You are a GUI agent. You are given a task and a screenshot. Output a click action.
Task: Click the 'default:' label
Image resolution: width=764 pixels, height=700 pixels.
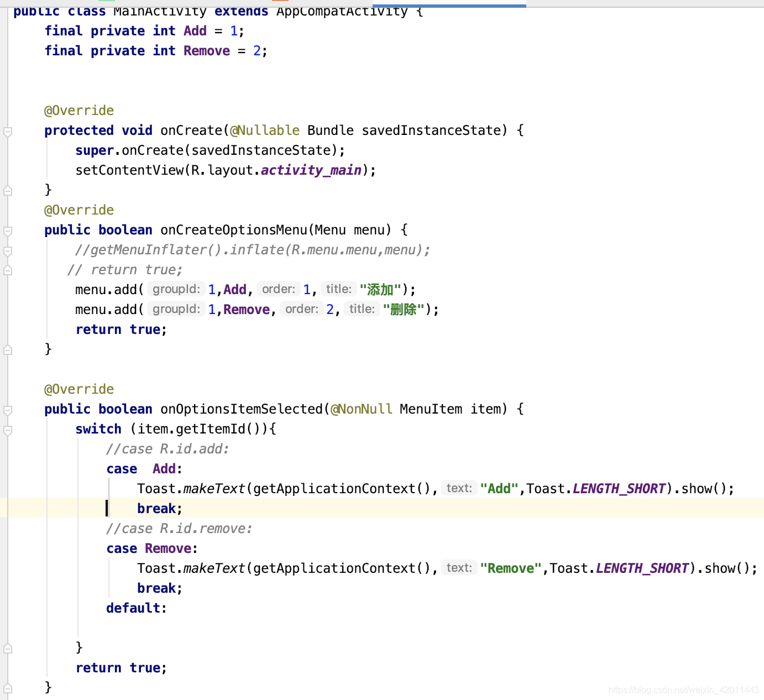click(x=137, y=608)
